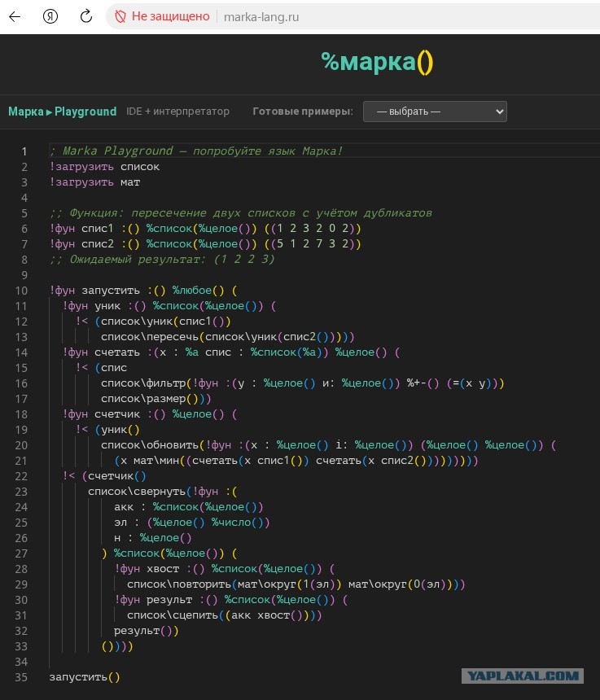Click 'запустить()' call on line 35
The image size is (600, 700).
pos(85,677)
